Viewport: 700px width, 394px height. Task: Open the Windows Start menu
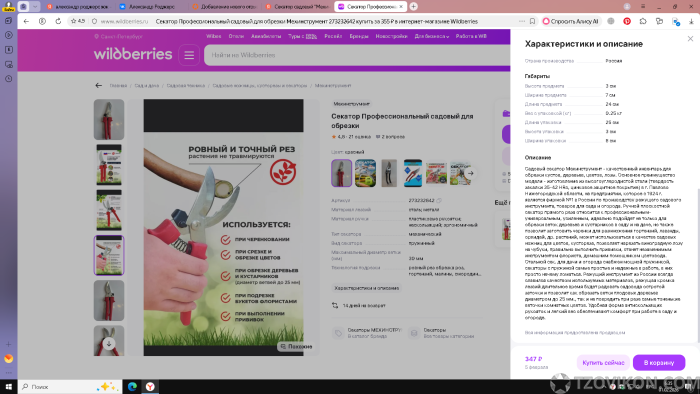pyautogui.click(x=8, y=386)
